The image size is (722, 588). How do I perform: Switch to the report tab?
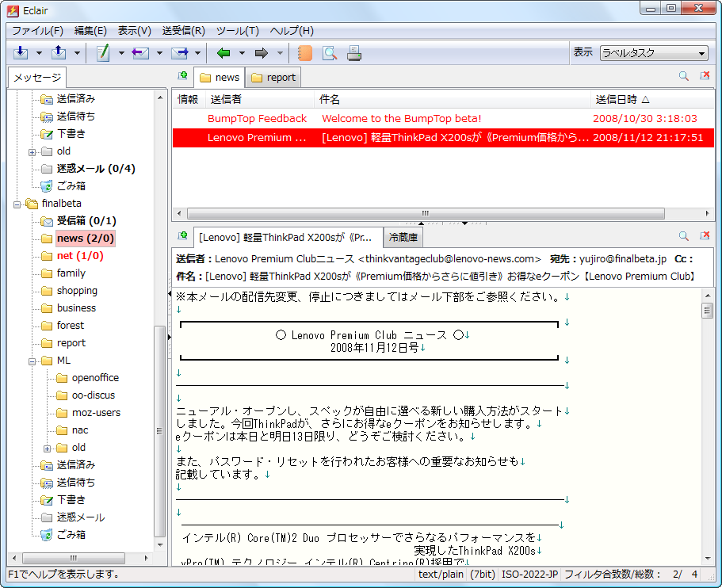tap(273, 78)
